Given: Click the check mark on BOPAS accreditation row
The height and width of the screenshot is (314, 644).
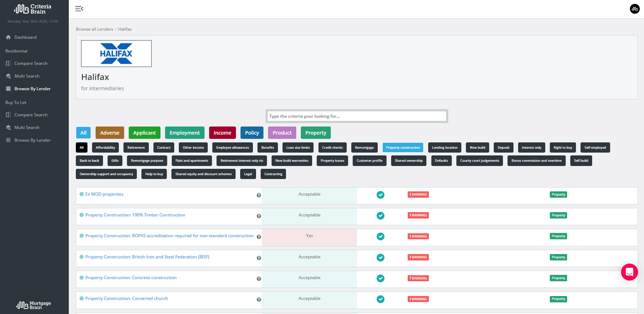Looking at the screenshot, I should (x=380, y=236).
